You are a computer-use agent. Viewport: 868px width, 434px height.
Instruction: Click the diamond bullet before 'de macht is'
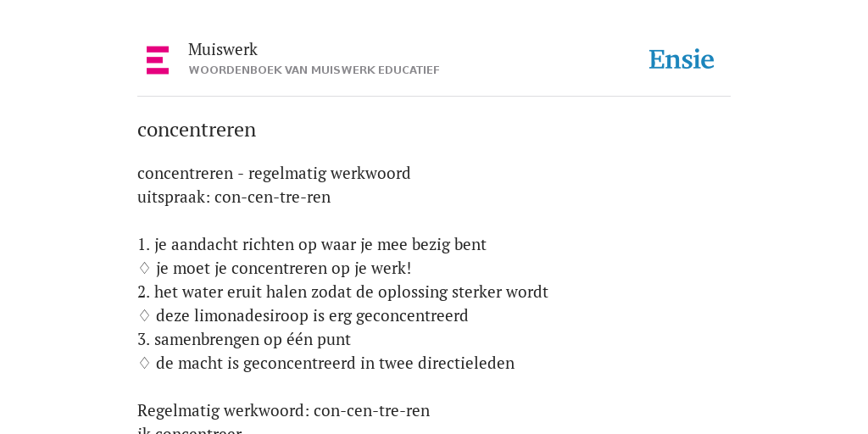pyautogui.click(x=144, y=363)
